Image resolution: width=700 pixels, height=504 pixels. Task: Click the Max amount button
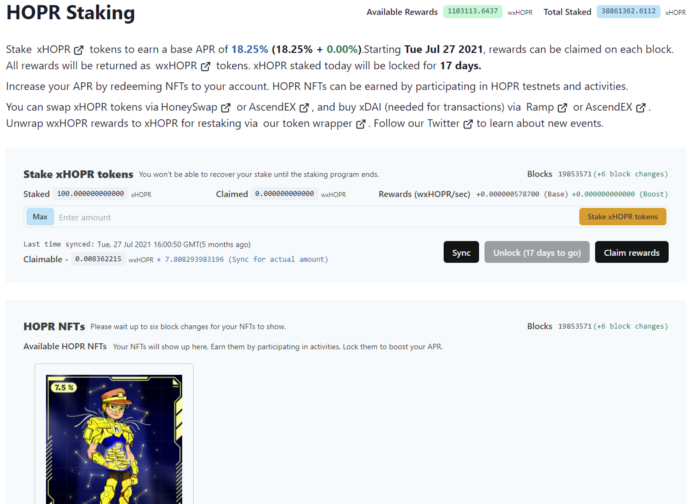tap(40, 217)
